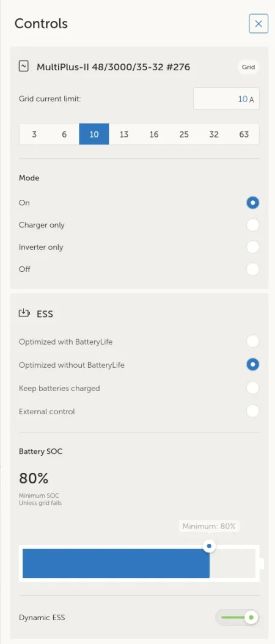Set grid current limit to 3

(x=34, y=134)
